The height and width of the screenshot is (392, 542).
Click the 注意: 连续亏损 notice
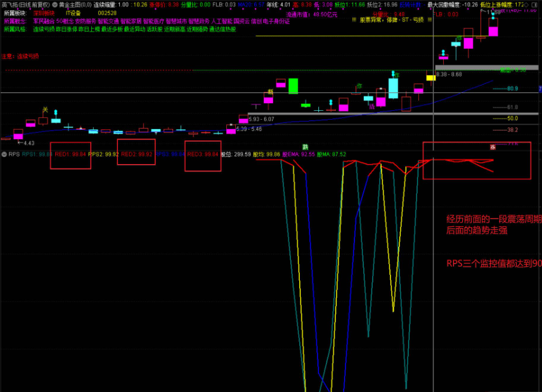pos(20,56)
